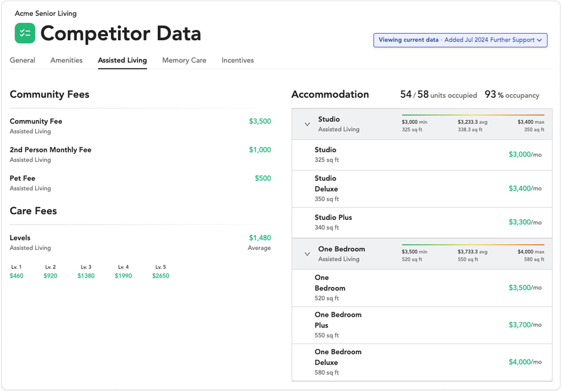Image resolution: width=562 pixels, height=392 pixels.
Task: Select the Studio Deluxe 350 sq ft row
Action: tap(422, 189)
